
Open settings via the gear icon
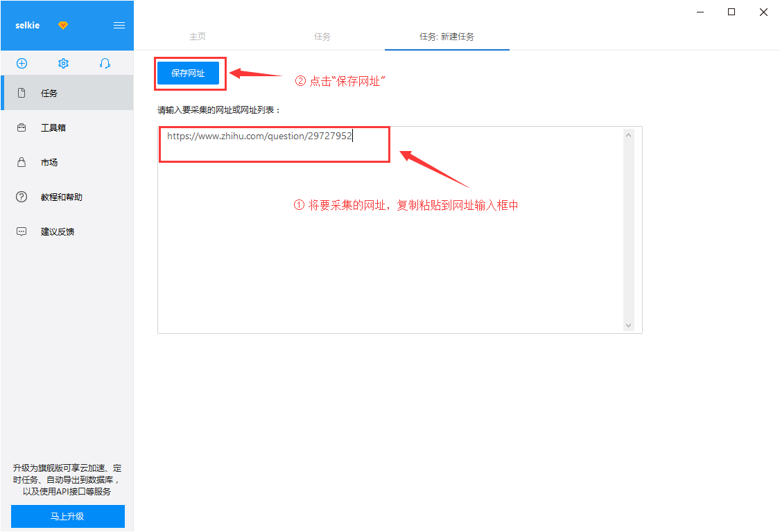click(x=63, y=63)
